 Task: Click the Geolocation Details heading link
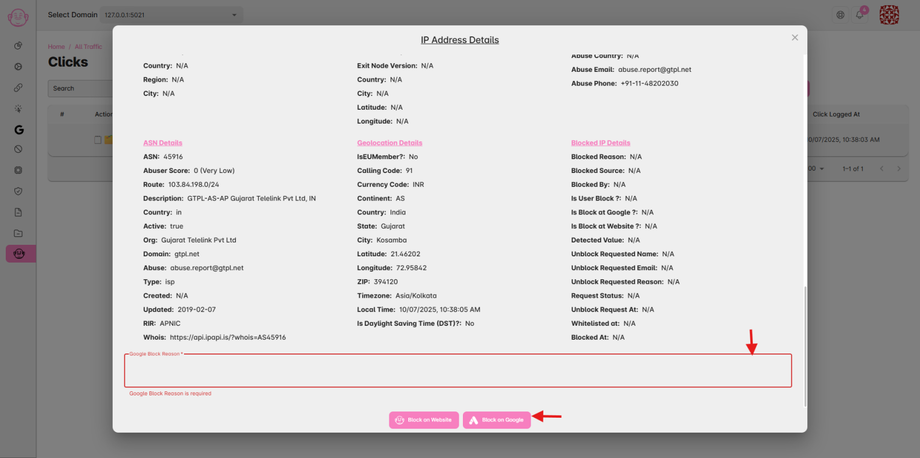pyautogui.click(x=390, y=143)
